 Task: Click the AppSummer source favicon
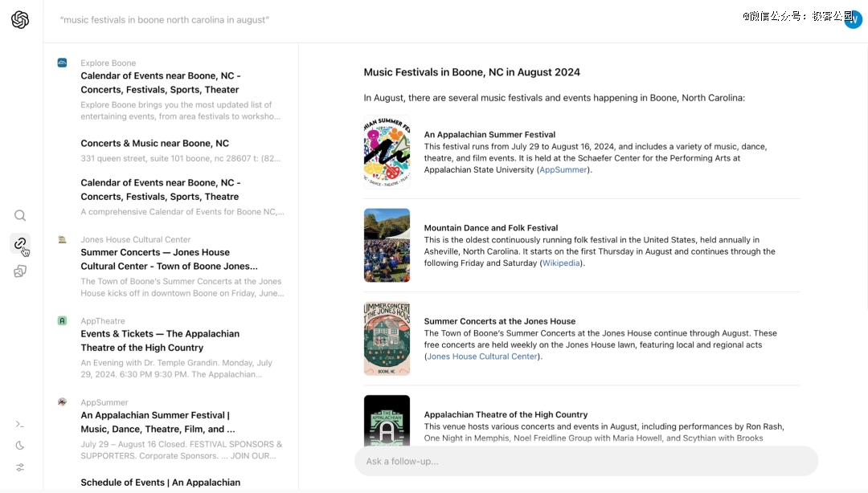(62, 402)
